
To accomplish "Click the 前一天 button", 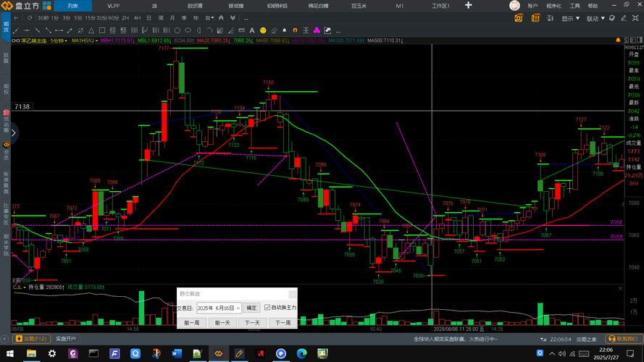I will point(222,323).
